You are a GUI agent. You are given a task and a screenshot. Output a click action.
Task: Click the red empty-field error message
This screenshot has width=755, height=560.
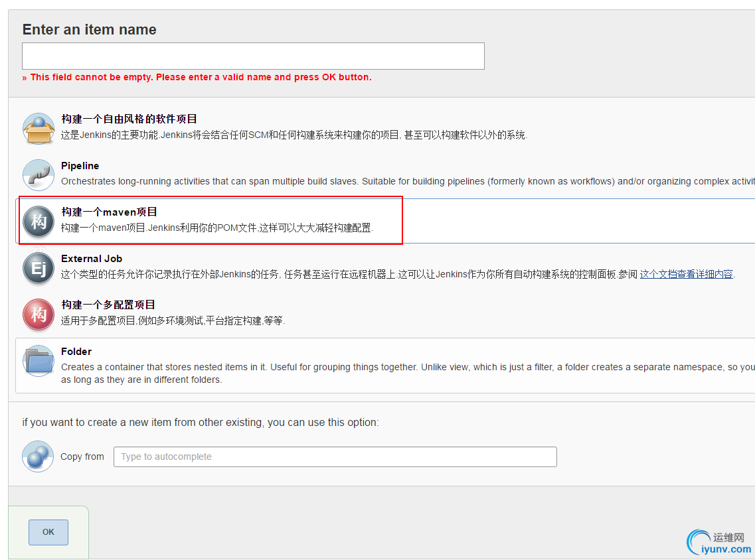pos(197,77)
